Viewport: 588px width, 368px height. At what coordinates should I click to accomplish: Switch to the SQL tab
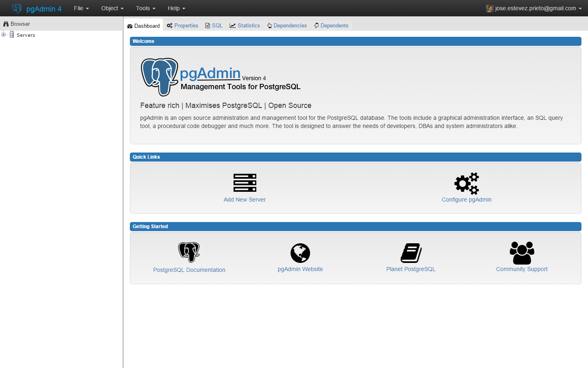[214, 25]
